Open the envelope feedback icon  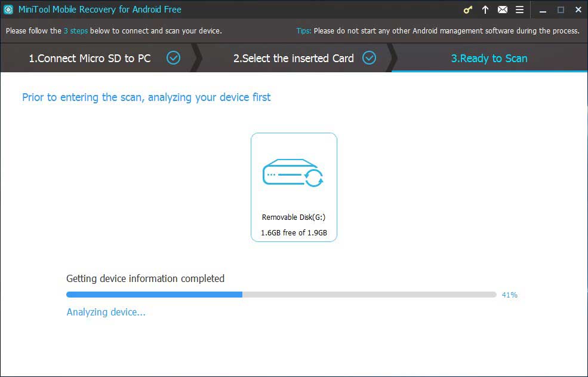point(503,10)
